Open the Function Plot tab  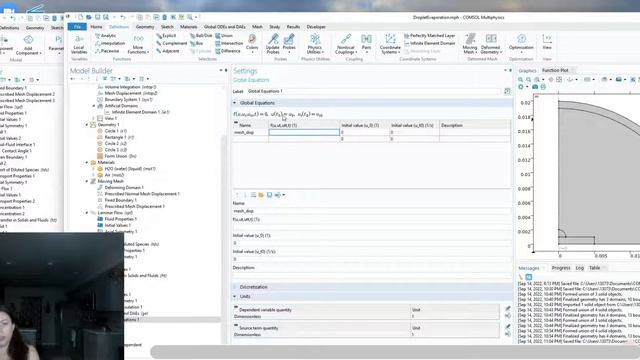pos(555,71)
